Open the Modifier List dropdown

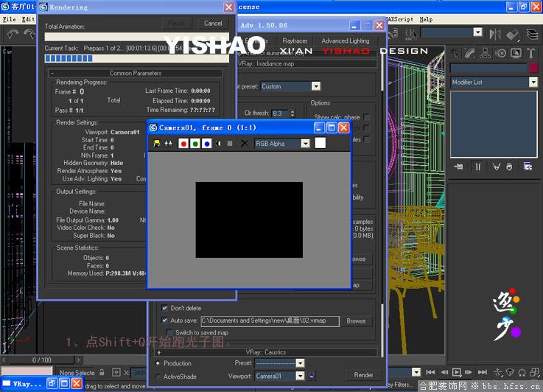533,82
